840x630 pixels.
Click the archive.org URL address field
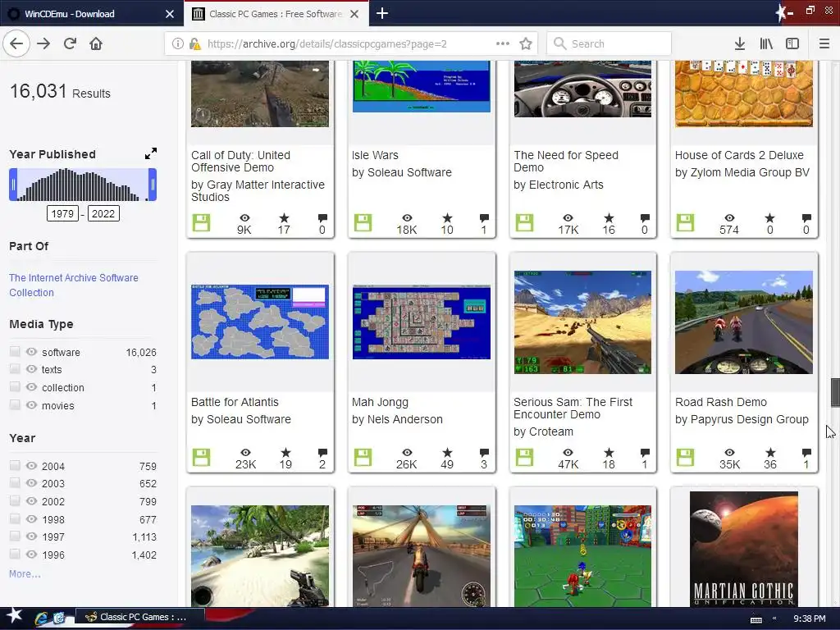326,44
